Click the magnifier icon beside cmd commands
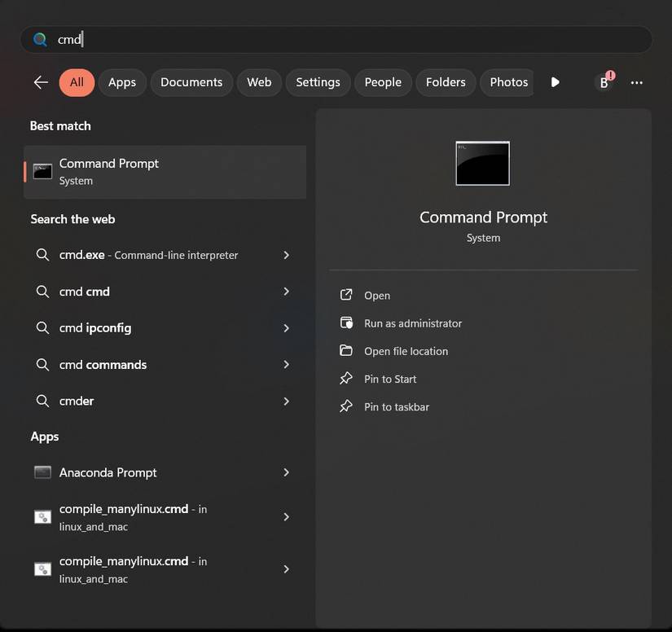This screenshot has width=672, height=632. click(x=42, y=365)
